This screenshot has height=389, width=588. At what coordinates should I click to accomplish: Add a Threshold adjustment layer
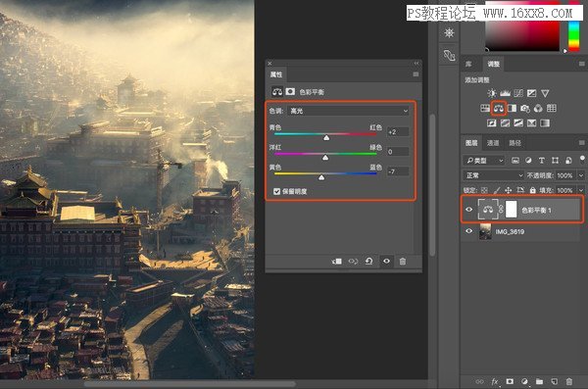pos(518,123)
